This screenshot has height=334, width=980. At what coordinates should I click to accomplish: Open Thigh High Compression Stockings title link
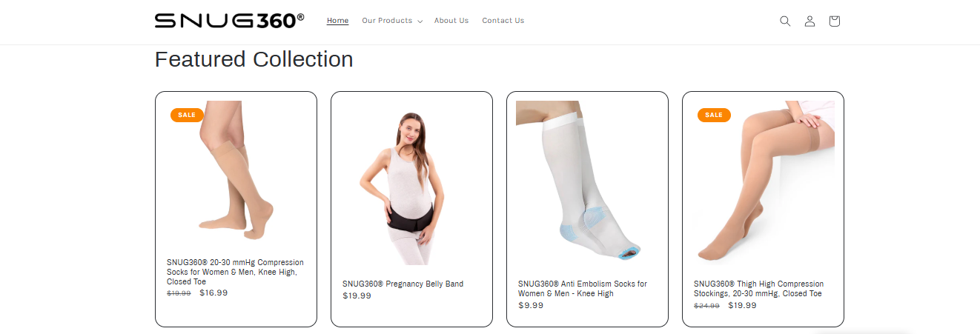[x=758, y=289]
